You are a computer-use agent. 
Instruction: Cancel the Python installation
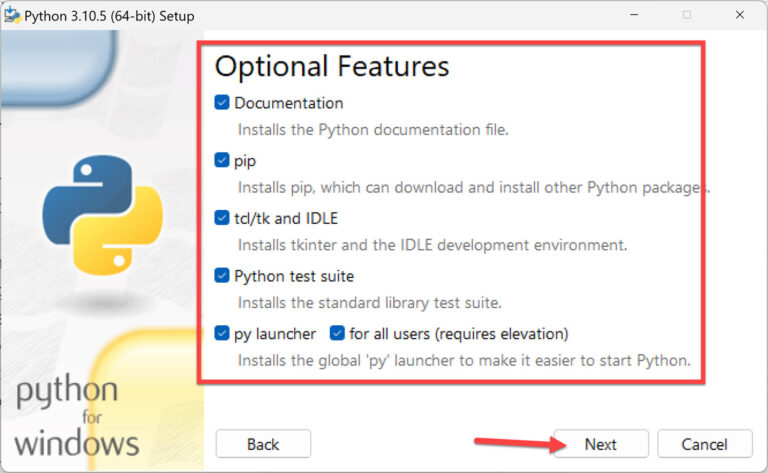click(704, 444)
